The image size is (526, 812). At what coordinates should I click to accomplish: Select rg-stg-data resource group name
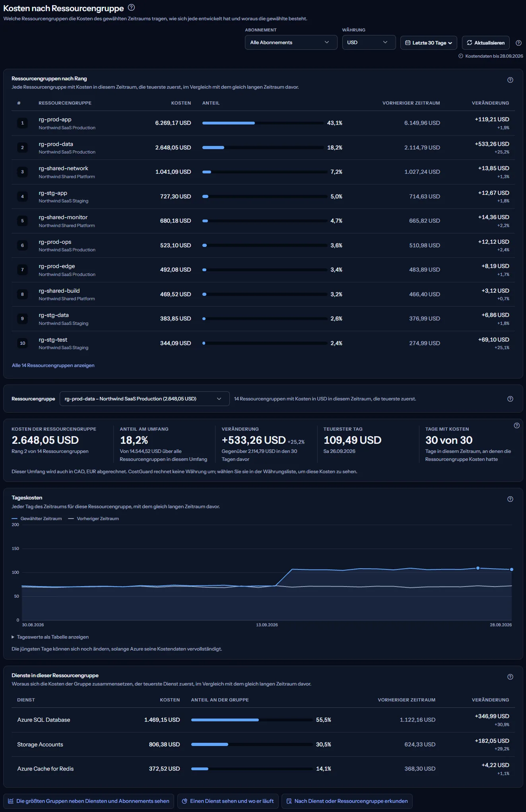click(54, 315)
